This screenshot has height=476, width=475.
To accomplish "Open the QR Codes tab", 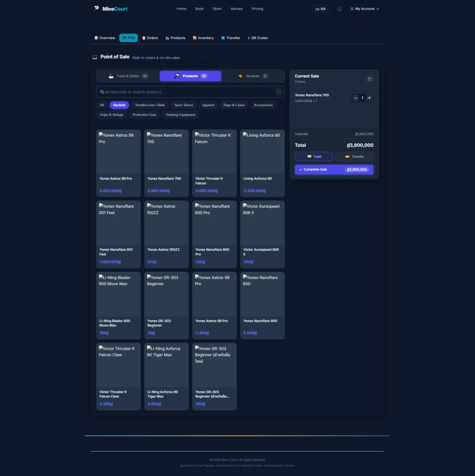I will pyautogui.click(x=258, y=38).
